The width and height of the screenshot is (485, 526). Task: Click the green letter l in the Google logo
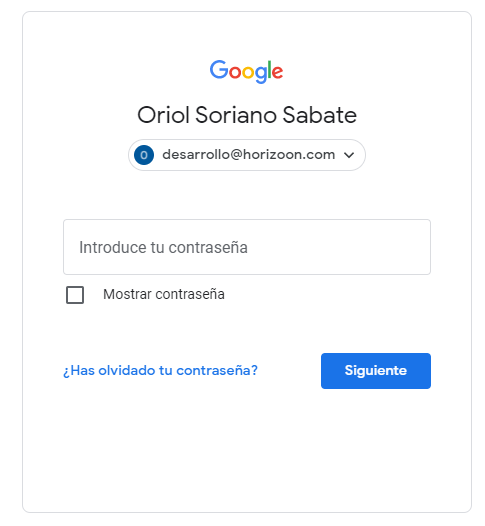[x=269, y=70]
